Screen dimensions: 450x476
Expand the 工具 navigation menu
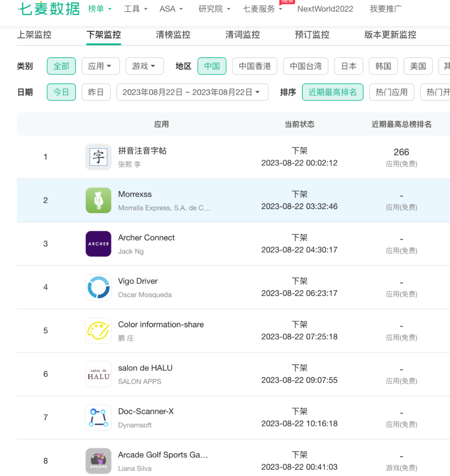point(136,9)
